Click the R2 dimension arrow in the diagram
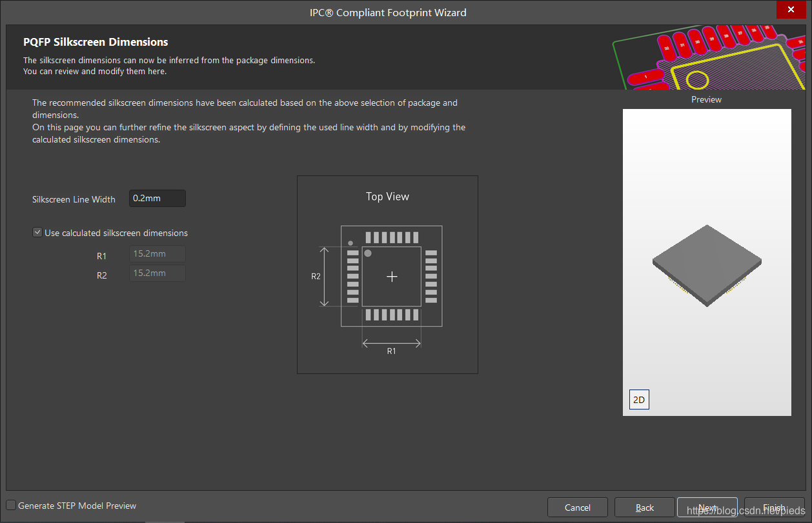The width and height of the screenshot is (812, 523). (x=325, y=276)
